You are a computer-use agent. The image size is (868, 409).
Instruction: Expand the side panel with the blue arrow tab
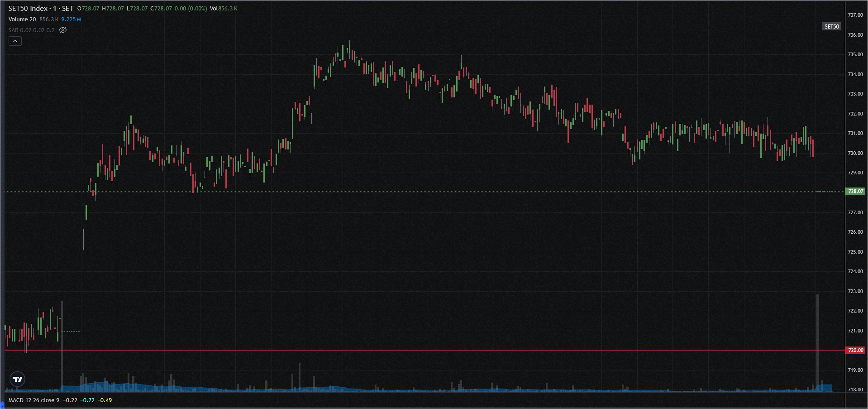coord(2,404)
